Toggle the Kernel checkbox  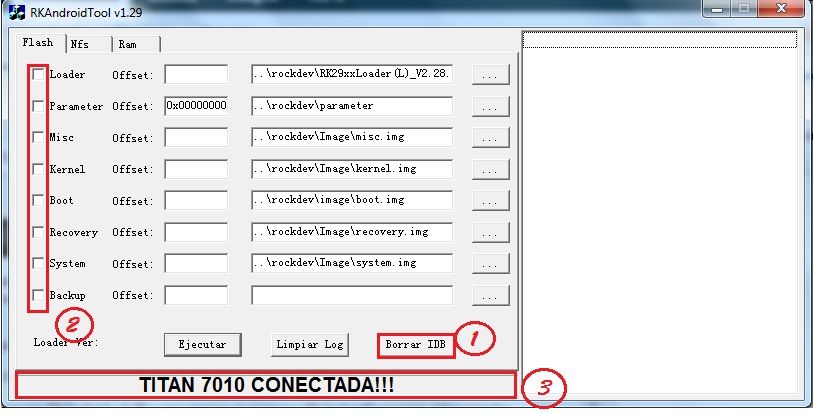[38, 170]
